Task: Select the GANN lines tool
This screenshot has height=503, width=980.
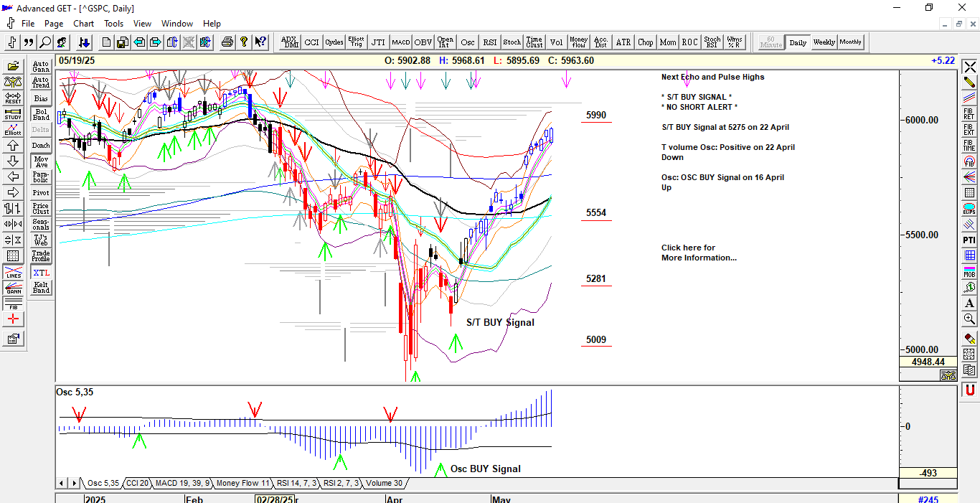Action: (13, 287)
